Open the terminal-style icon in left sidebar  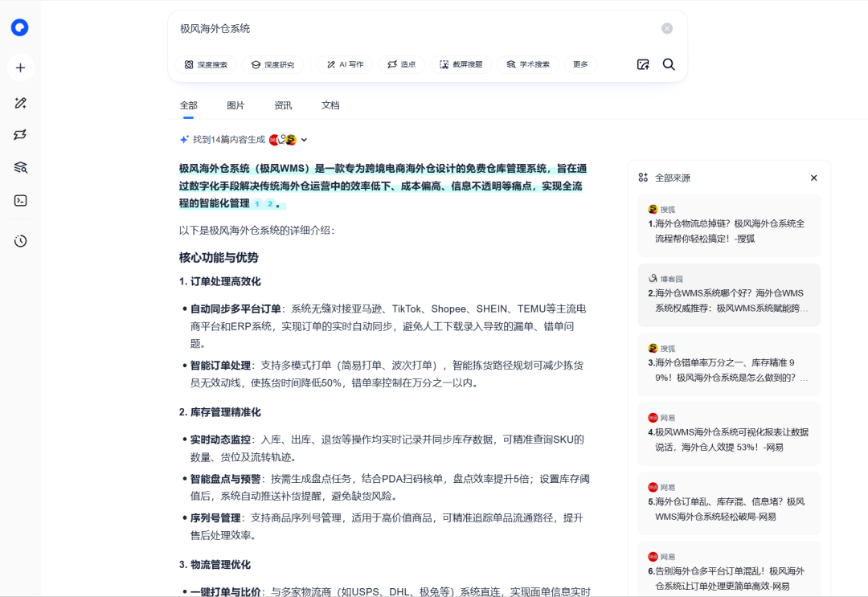pos(20,201)
